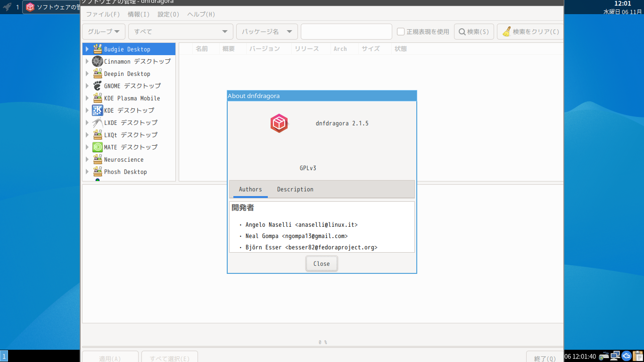The height and width of the screenshot is (362, 644).
Task: Click the LXQt デスクトップ group icon
Action: 98,135
